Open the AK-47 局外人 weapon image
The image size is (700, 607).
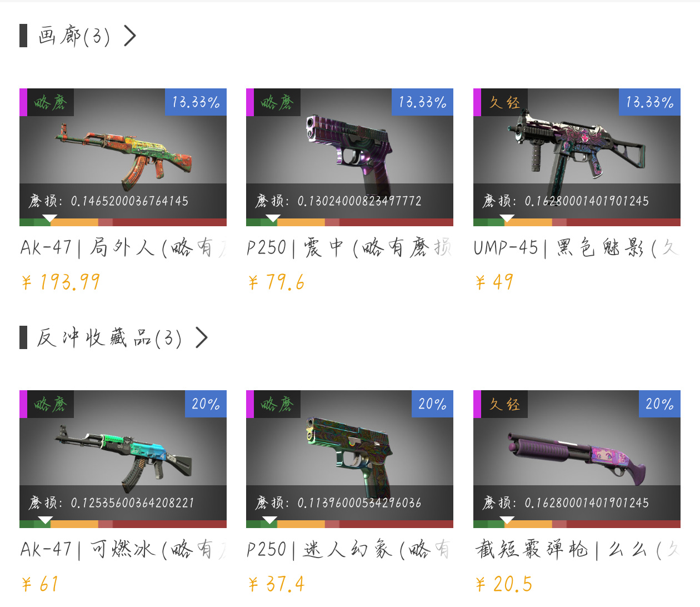click(123, 150)
